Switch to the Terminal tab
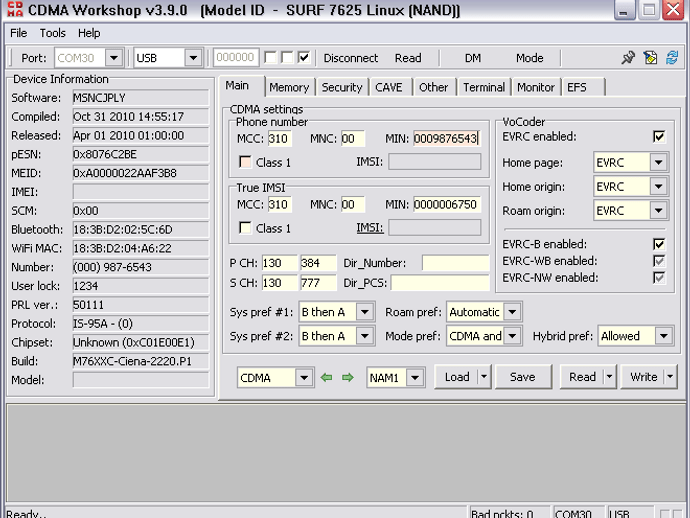This screenshot has height=518, width=690. (484, 87)
